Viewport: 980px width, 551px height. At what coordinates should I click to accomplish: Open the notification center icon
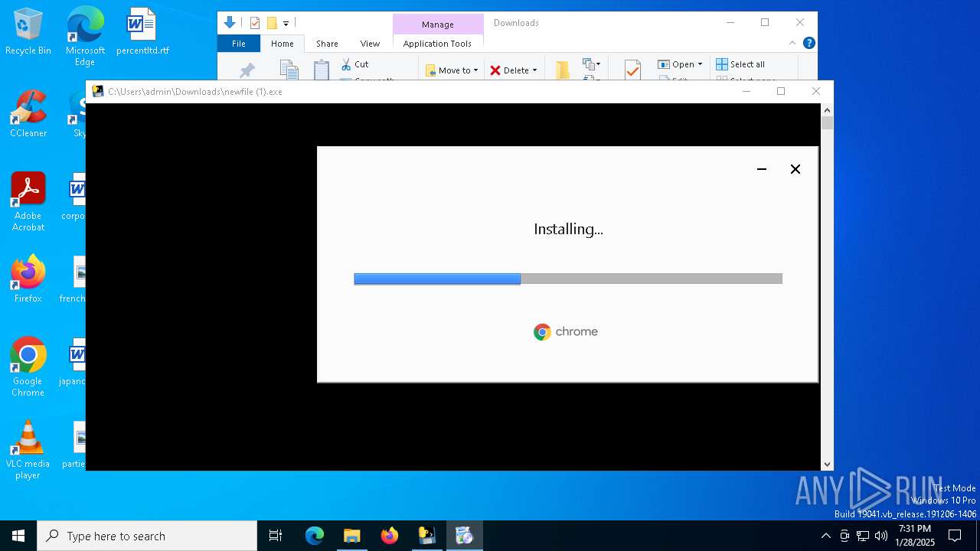coord(955,536)
